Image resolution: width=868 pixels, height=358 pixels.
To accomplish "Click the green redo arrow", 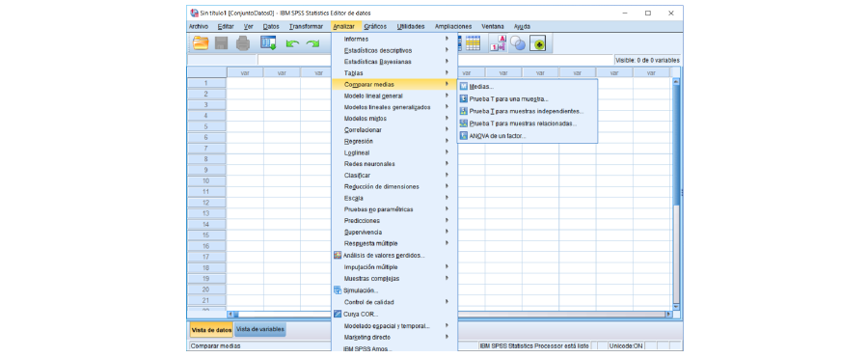I will pos(312,44).
